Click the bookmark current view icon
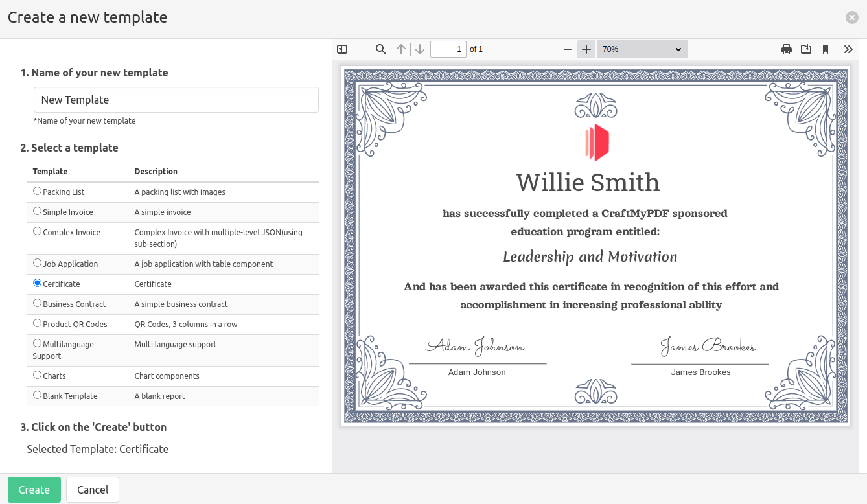The width and height of the screenshot is (867, 504). coord(826,49)
